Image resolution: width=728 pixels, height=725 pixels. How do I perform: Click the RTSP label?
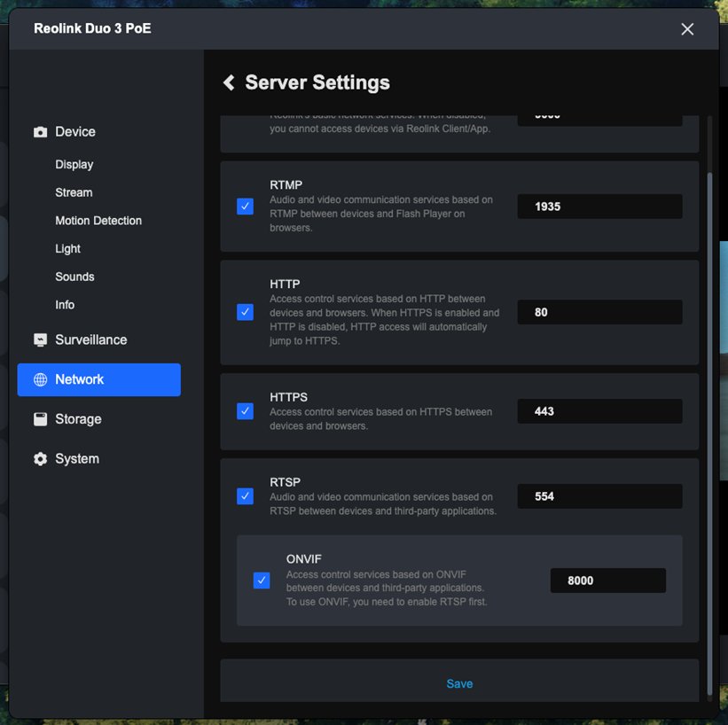click(x=285, y=482)
